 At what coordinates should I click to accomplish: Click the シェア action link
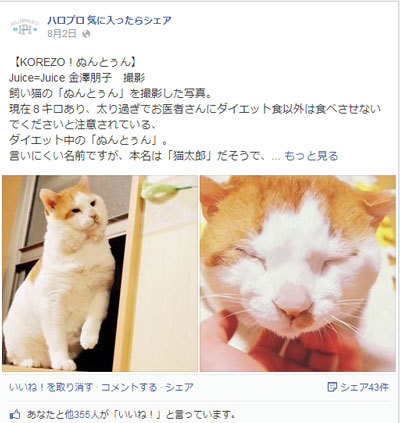point(179,387)
